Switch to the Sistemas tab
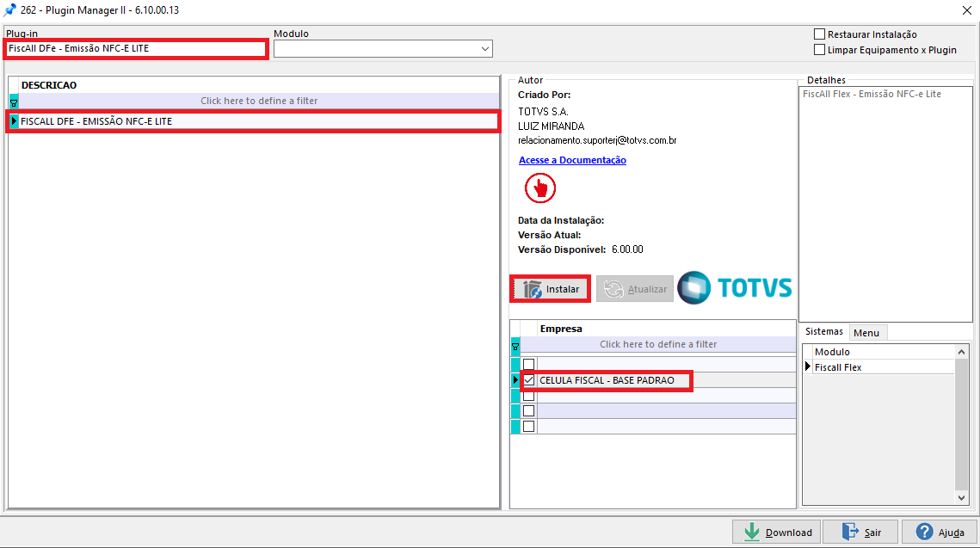Viewport: 980px width, 548px height. click(x=823, y=332)
